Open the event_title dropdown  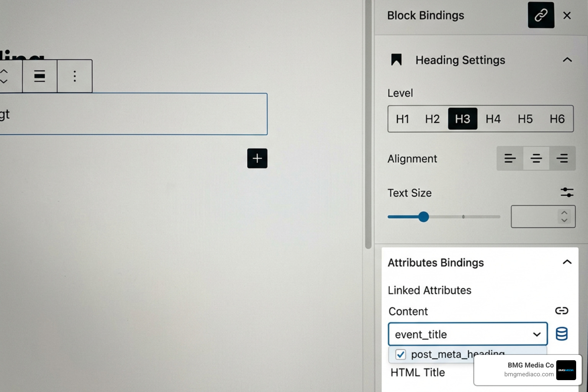click(x=467, y=334)
